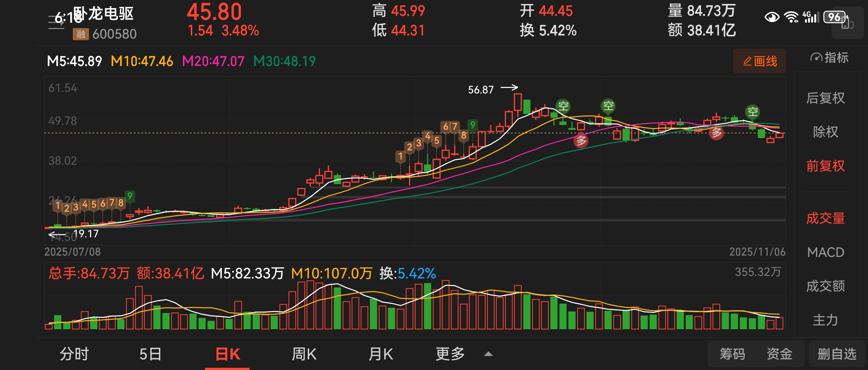Viewport: 868px width, 370px height.
Task: Select 除权 price adjustment mode
Action: click(825, 132)
